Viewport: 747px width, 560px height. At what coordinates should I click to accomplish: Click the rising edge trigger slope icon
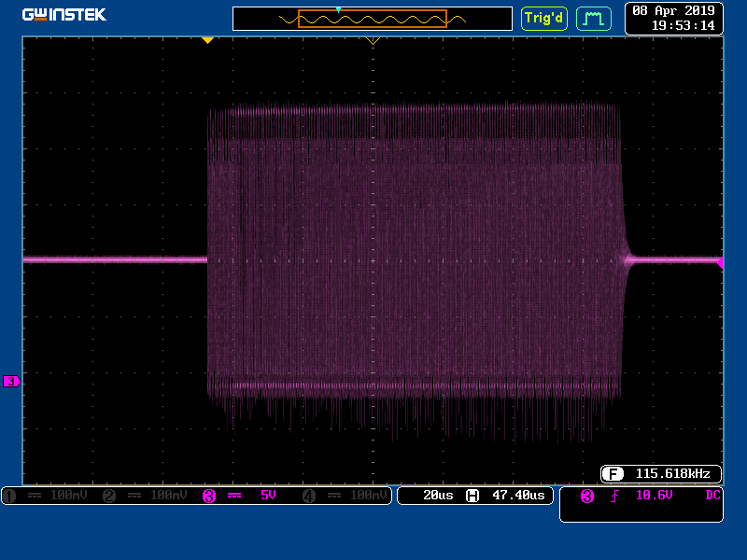[614, 497]
